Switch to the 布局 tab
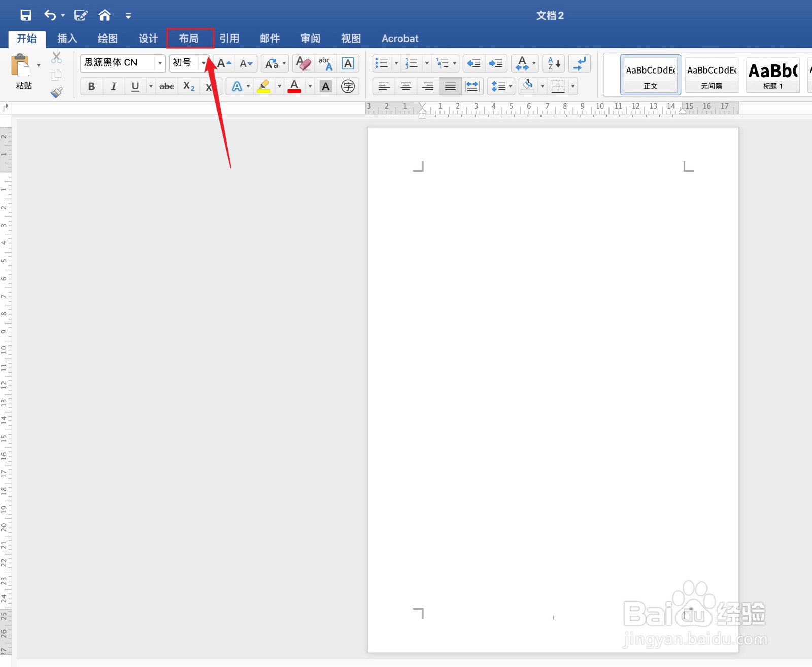 click(189, 39)
